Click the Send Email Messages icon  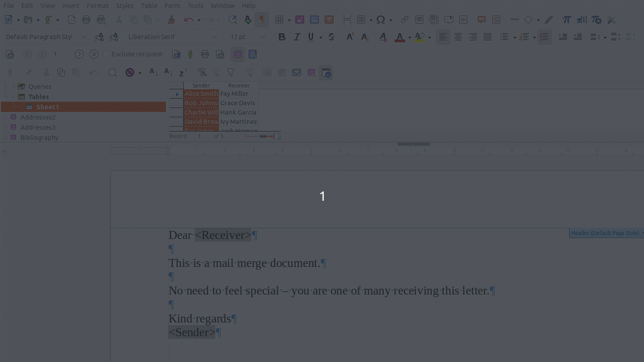click(220, 55)
